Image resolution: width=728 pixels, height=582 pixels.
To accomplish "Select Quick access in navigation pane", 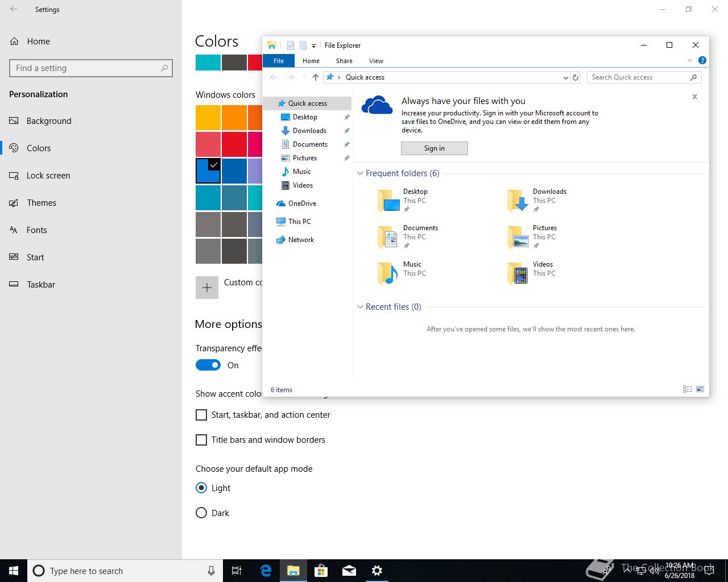I will 307,103.
